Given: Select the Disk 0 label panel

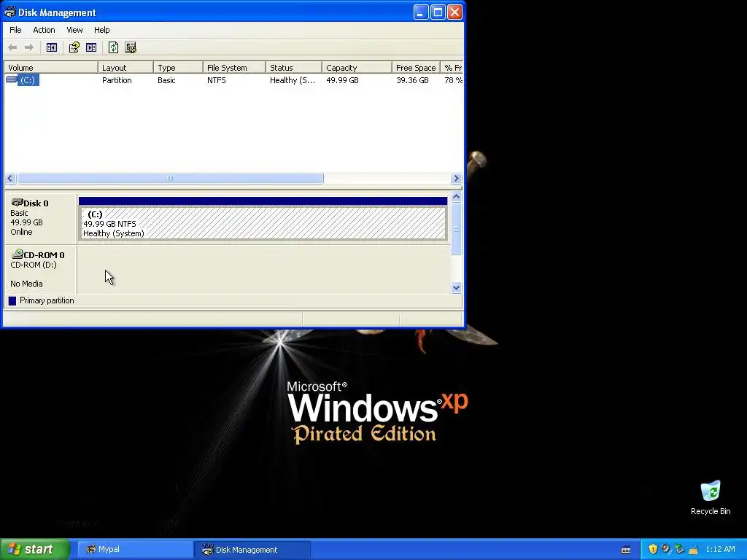Looking at the screenshot, I should click(41, 217).
